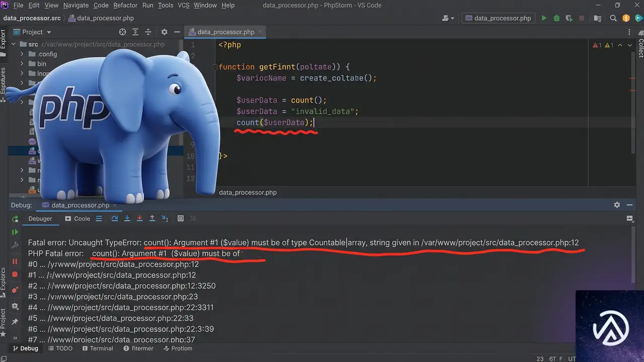Open the Refactor menu

[x=125, y=5]
